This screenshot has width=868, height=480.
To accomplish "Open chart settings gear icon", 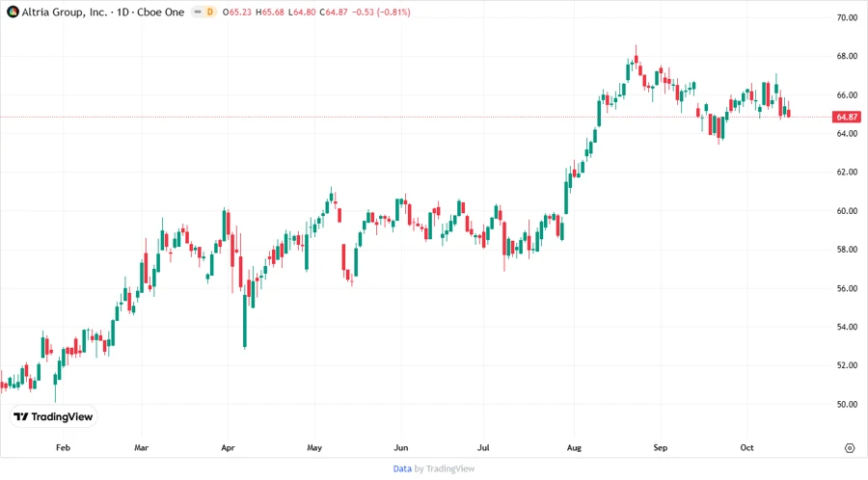I will [x=850, y=448].
